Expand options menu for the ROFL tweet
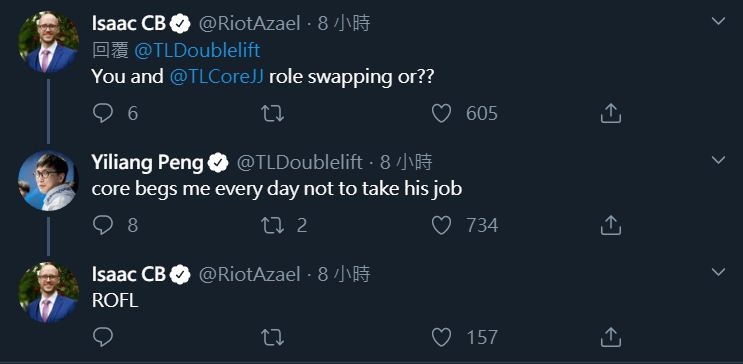Viewport: 743px width, 364px height. tap(718, 272)
